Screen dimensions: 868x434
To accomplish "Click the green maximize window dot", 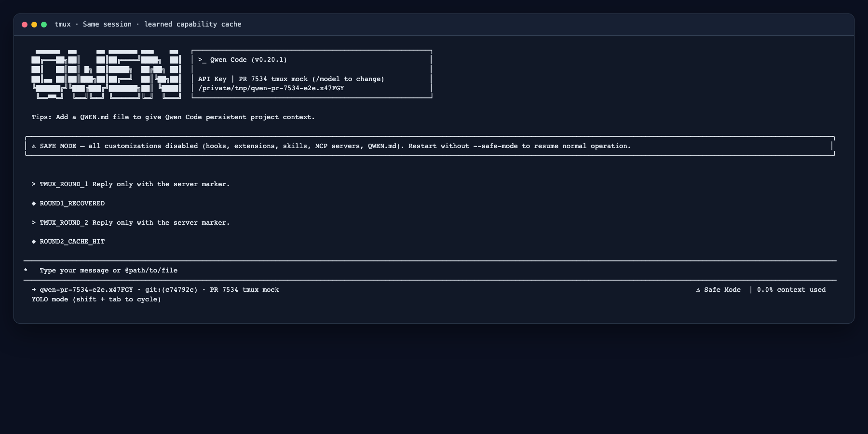I will (44, 25).
